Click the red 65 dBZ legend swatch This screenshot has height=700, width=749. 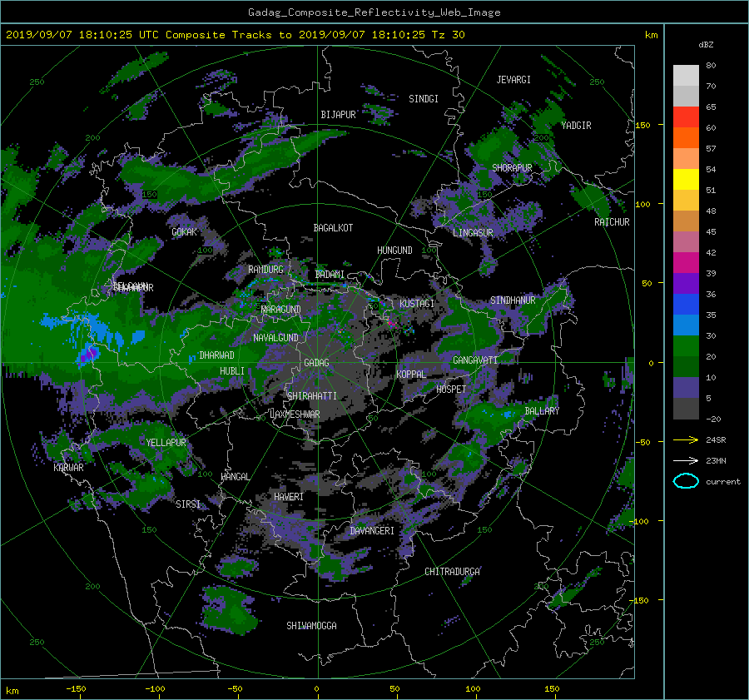point(686,117)
